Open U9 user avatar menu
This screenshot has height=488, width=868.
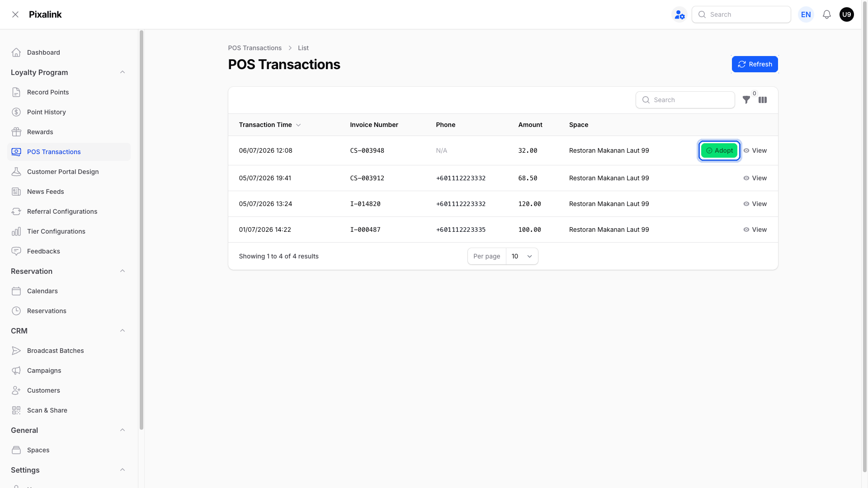tap(847, 14)
